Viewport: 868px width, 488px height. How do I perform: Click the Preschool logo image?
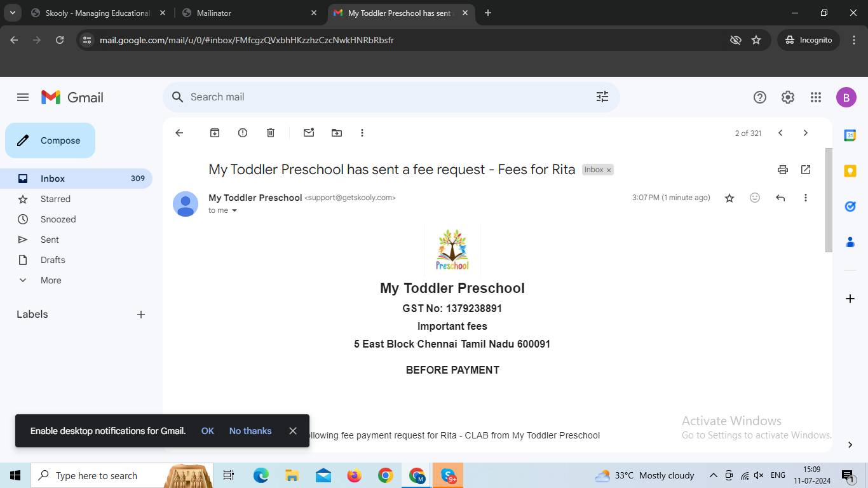(452, 250)
